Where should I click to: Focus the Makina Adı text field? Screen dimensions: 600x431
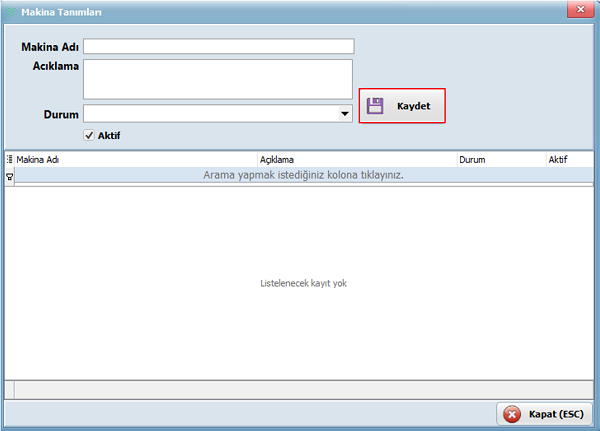(219, 46)
